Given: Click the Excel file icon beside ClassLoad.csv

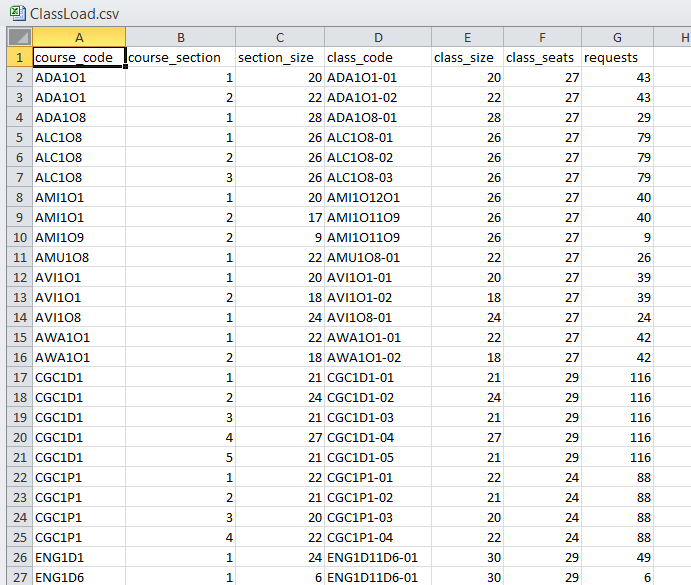Looking at the screenshot, I should (x=16, y=14).
